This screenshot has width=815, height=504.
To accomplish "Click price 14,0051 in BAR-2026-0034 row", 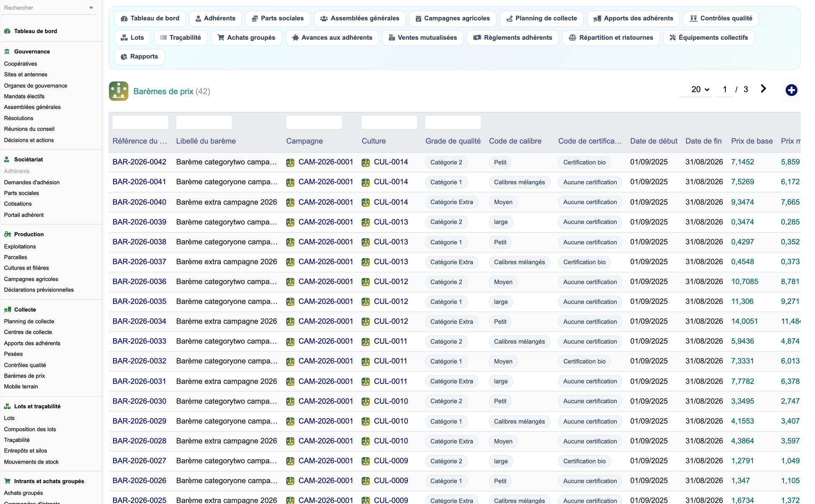I will tap(745, 321).
